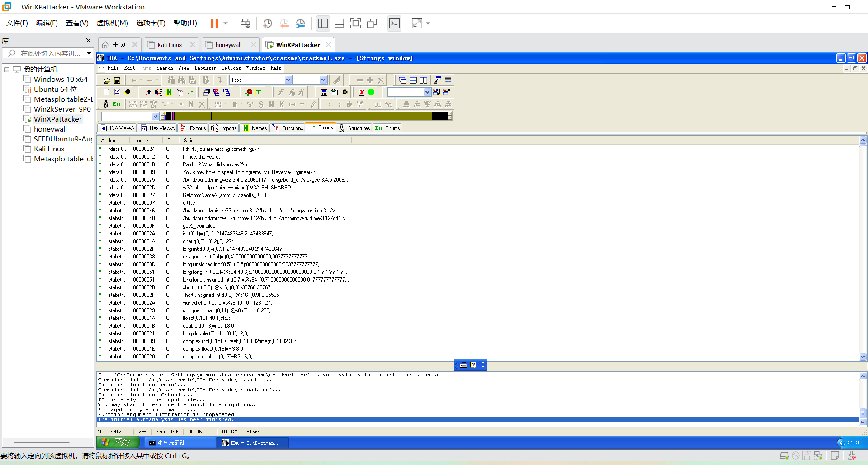Open the IDA Options menu
Screen dimensions: 868x465
[x=231, y=68]
